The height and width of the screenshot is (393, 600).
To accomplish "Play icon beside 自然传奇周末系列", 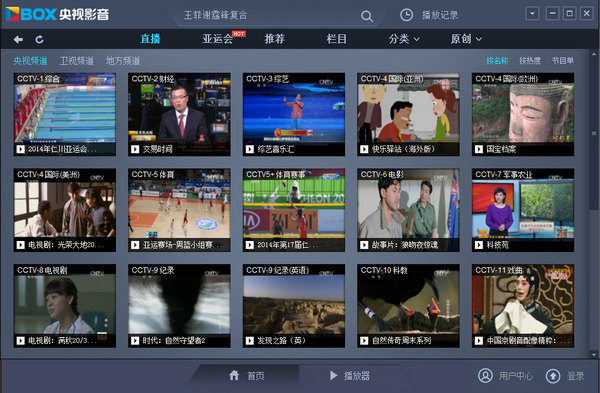I will coord(364,341).
